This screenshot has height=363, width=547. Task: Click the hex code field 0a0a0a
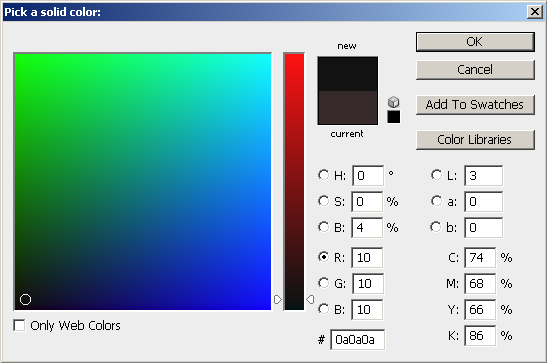358,340
